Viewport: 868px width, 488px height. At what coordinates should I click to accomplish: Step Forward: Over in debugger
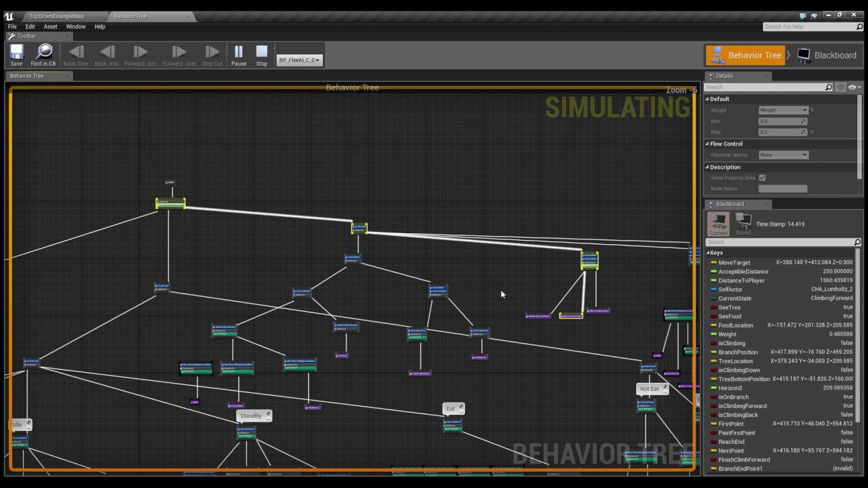pos(179,55)
